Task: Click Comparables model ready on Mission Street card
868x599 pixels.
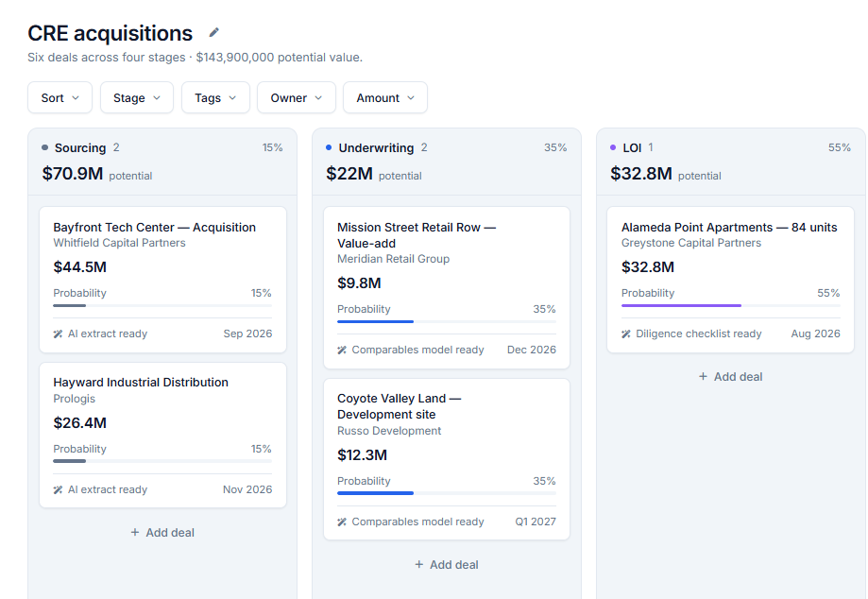Action: click(418, 350)
